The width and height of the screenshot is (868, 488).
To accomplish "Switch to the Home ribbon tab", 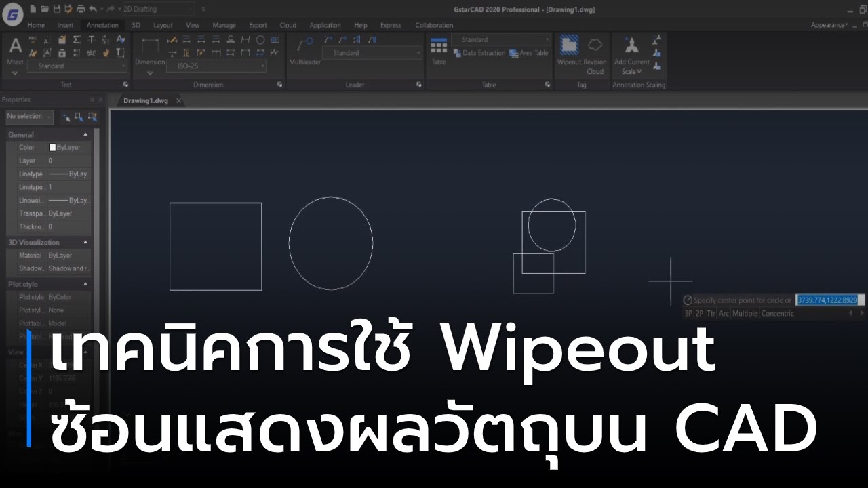I will [x=36, y=25].
